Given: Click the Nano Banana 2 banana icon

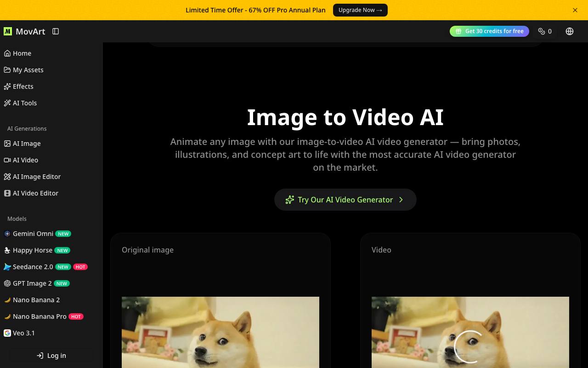Looking at the screenshot, I should [7, 300].
